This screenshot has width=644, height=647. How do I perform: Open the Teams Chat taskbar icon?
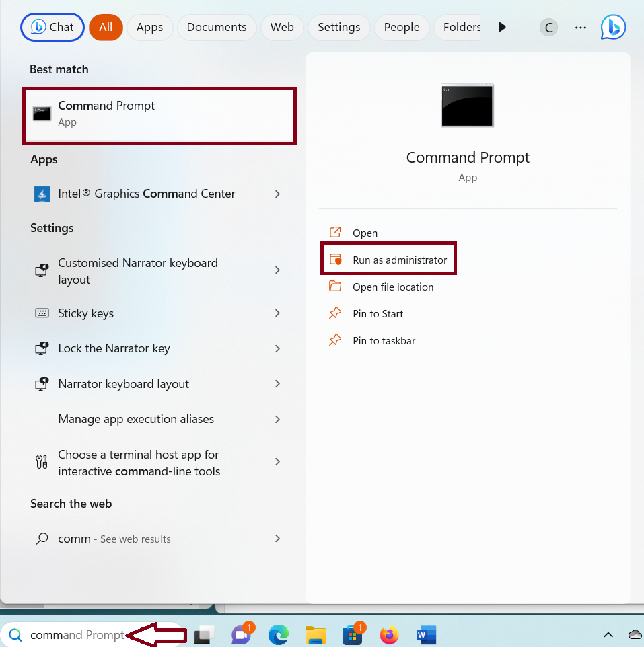242,634
